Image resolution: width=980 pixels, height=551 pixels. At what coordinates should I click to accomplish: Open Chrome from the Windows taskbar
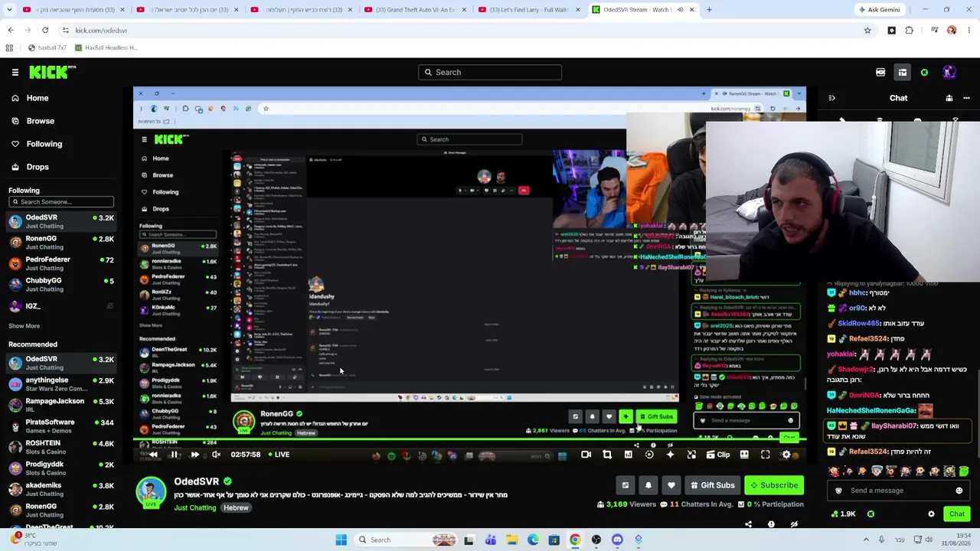coord(575,540)
